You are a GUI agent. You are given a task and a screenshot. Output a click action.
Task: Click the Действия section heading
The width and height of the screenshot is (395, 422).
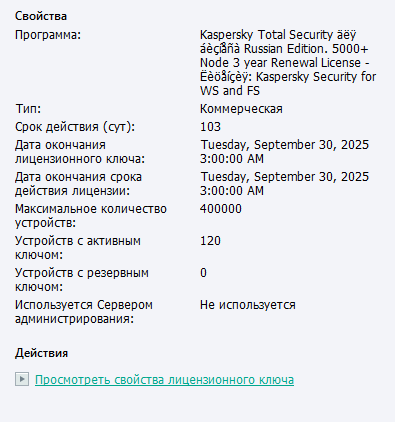coord(41,353)
